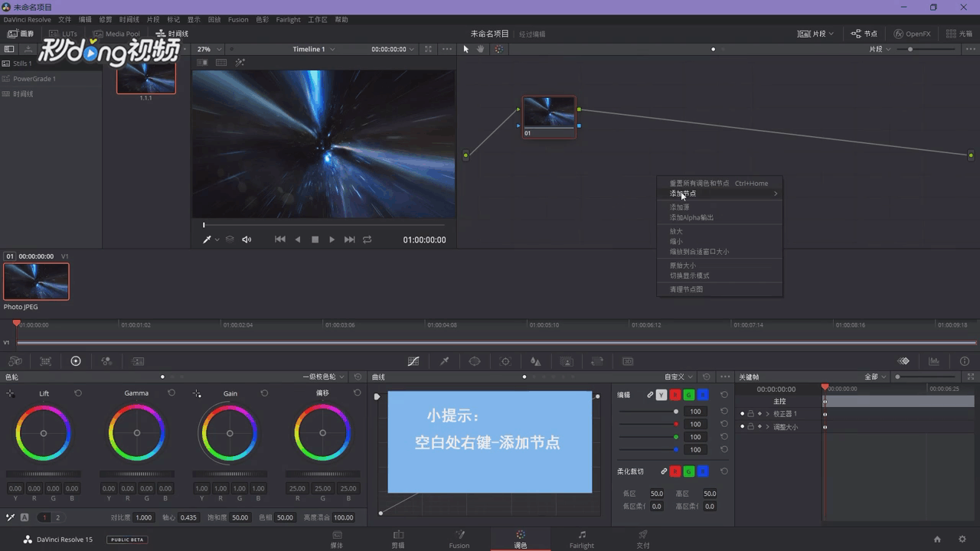Expand the 调整大小 keyframe track
980x551 pixels.
pos(768,427)
